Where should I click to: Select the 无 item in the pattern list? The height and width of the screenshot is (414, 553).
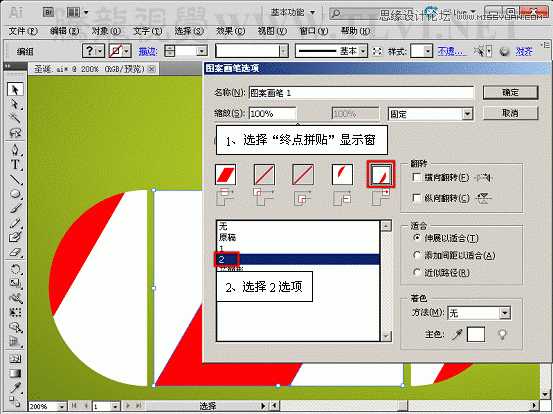click(x=298, y=226)
